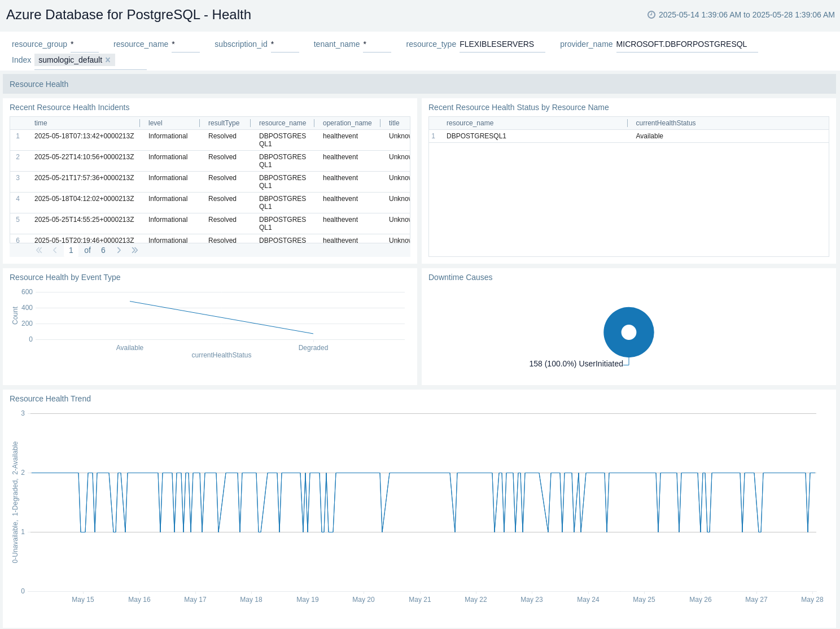Remove the sumologic_default index chip
Viewport: 840px width, 629px height.
pyautogui.click(x=108, y=60)
